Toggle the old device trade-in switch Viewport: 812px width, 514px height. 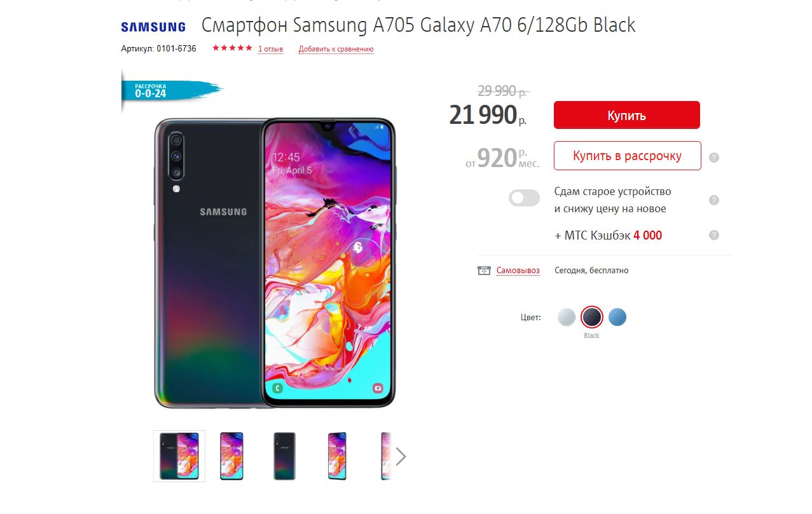point(524,198)
